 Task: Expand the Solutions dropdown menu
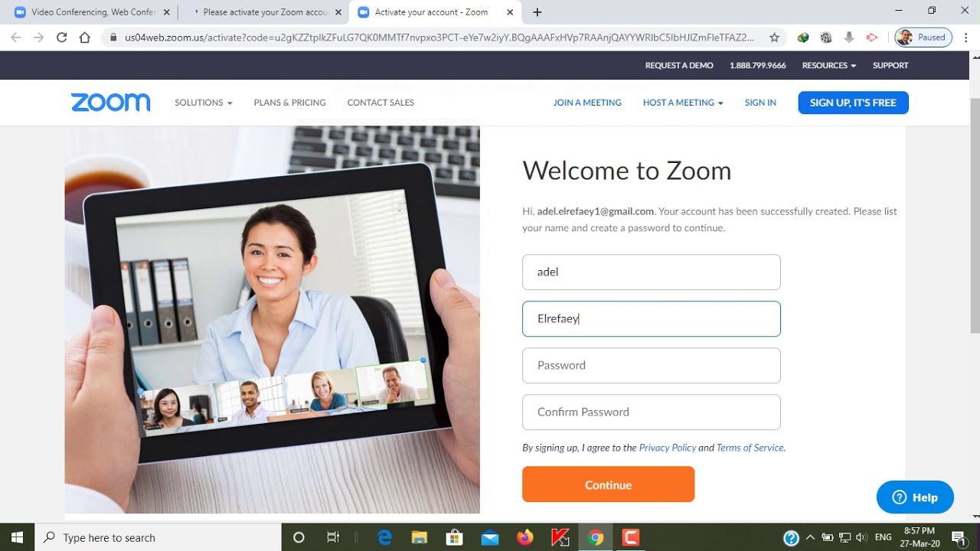[204, 103]
